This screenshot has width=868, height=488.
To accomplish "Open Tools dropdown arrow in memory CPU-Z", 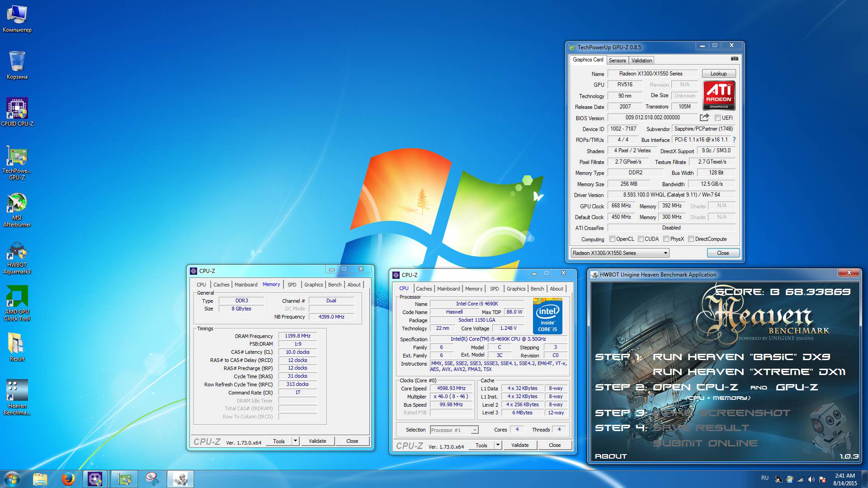I will (295, 441).
